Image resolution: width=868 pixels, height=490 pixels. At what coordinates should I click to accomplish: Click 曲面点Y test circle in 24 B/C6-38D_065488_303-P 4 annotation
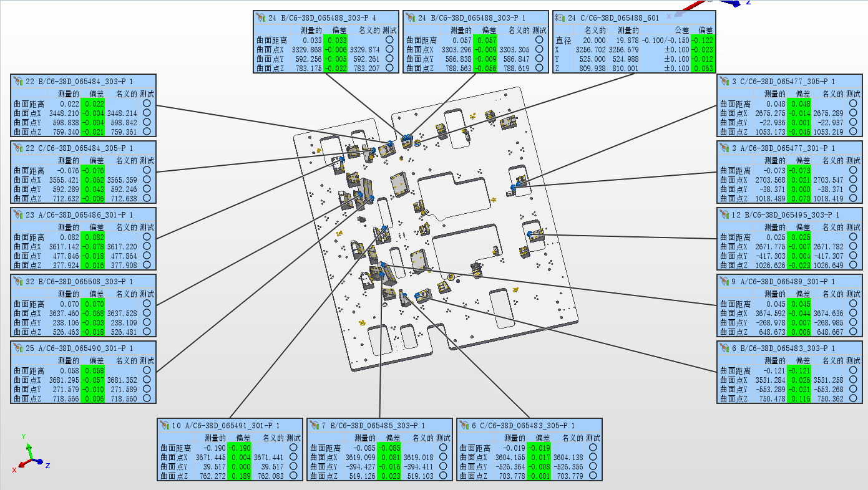click(389, 59)
